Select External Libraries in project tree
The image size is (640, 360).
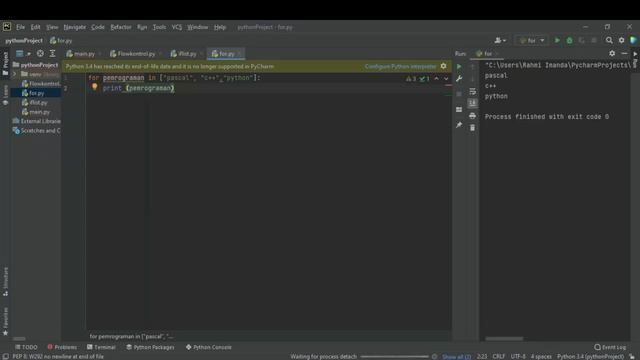tap(36, 121)
